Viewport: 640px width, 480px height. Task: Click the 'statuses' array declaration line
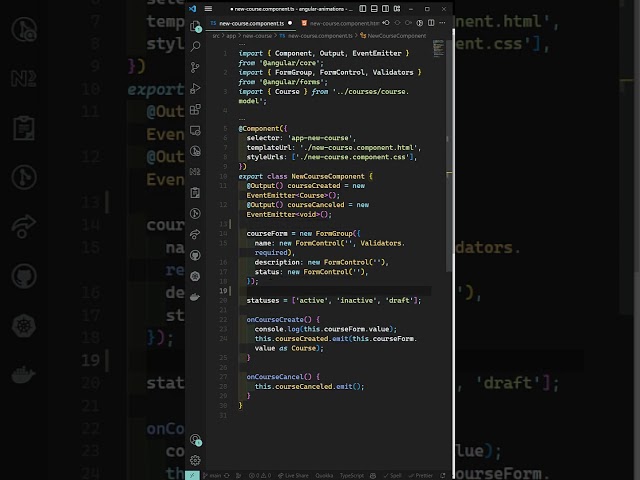333,300
